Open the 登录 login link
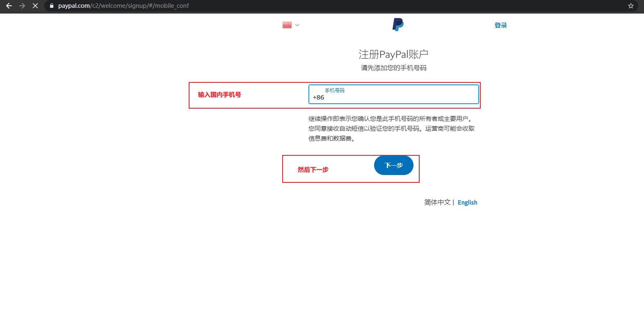 click(x=501, y=25)
